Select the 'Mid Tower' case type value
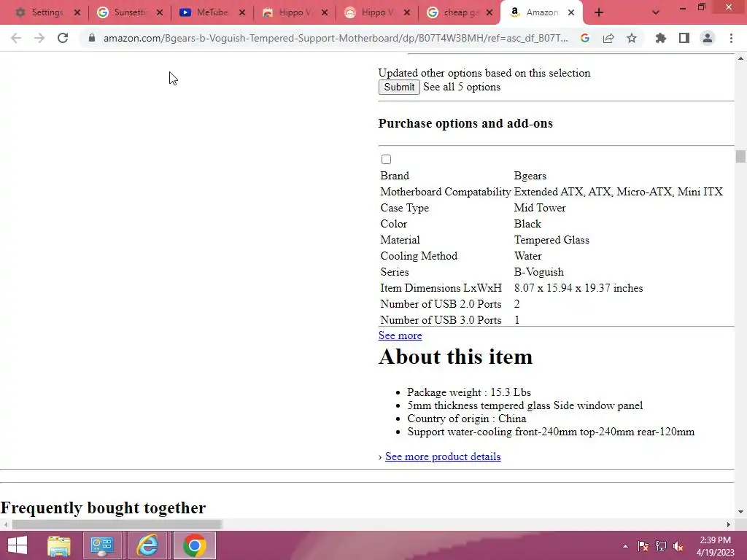The image size is (747, 560). [540, 208]
